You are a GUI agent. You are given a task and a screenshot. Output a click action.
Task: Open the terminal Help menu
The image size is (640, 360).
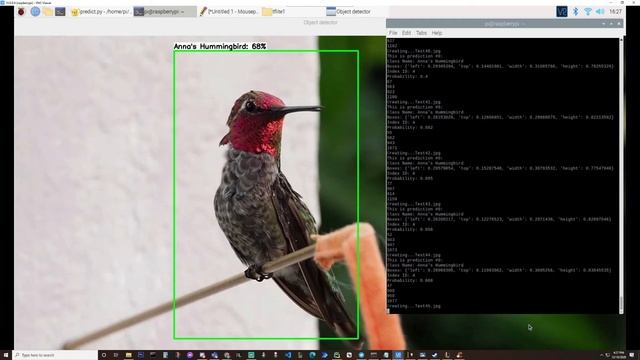point(437,33)
